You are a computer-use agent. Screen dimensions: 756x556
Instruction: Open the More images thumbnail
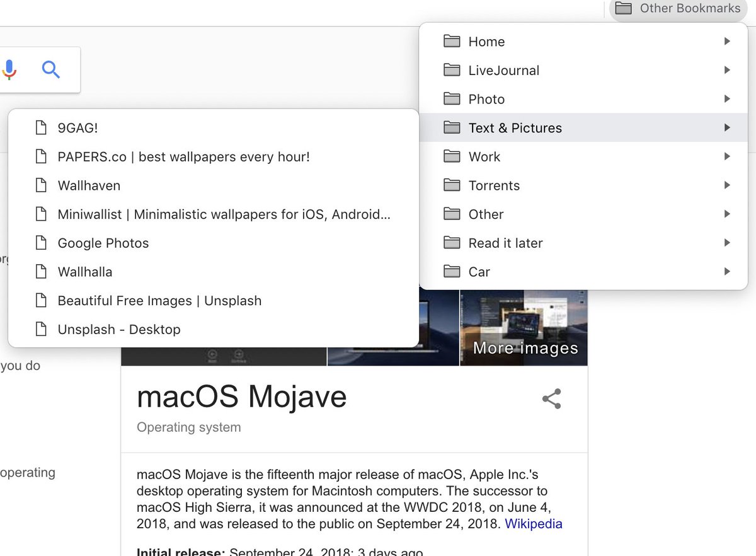[524, 327]
